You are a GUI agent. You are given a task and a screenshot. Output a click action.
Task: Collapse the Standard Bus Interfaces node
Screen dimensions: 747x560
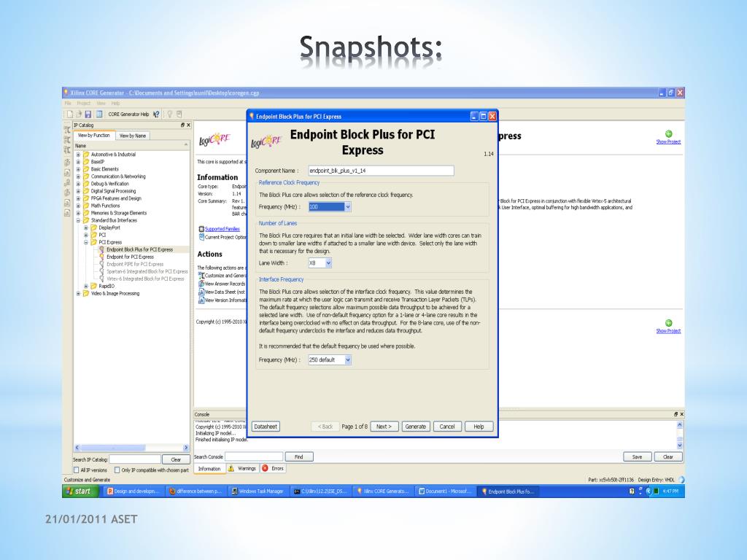click(78, 220)
